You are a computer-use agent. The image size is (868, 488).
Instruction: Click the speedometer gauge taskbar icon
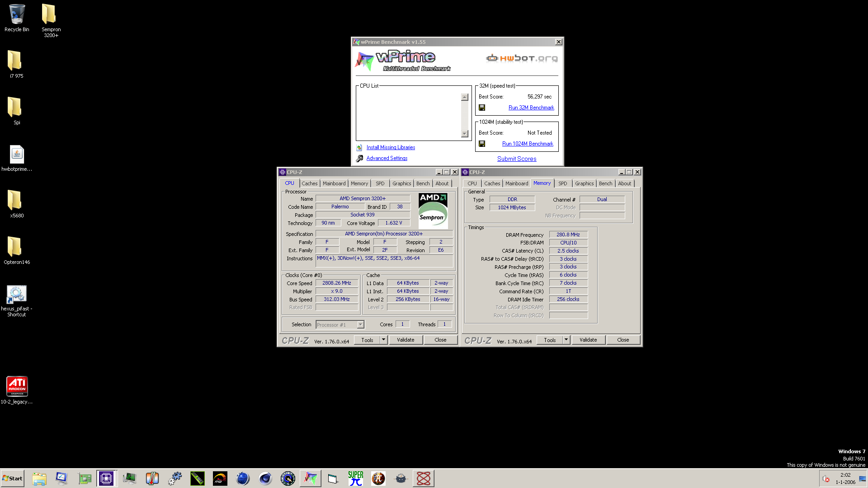220,479
